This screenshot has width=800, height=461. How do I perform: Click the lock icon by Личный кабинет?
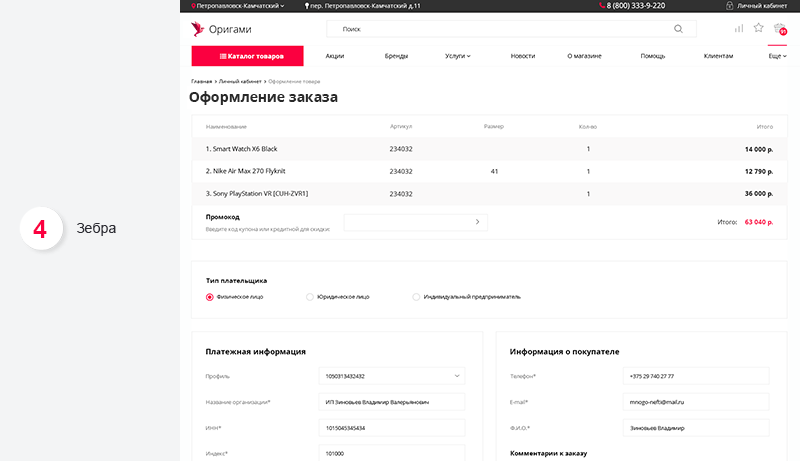[x=730, y=6]
